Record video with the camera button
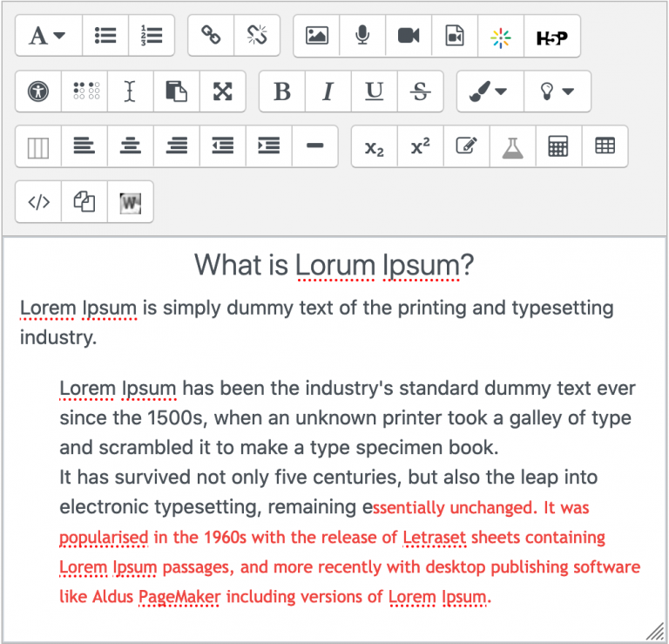 pyautogui.click(x=409, y=36)
